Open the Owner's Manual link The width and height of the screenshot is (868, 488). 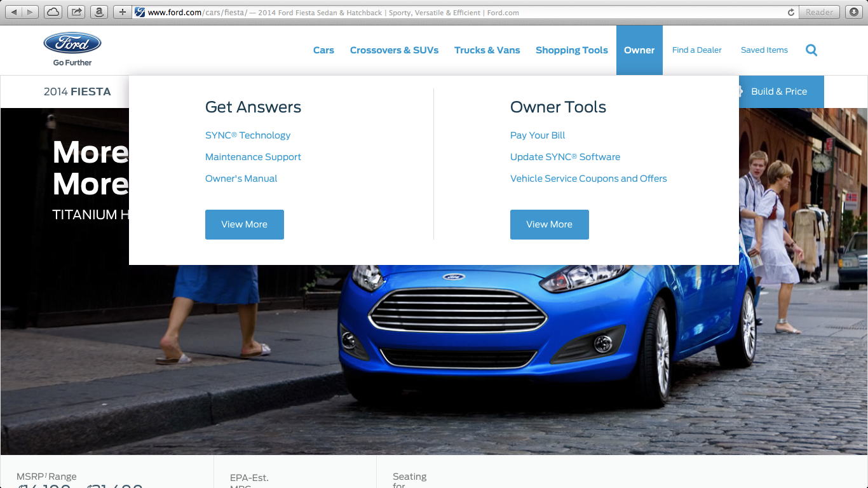tap(241, 179)
